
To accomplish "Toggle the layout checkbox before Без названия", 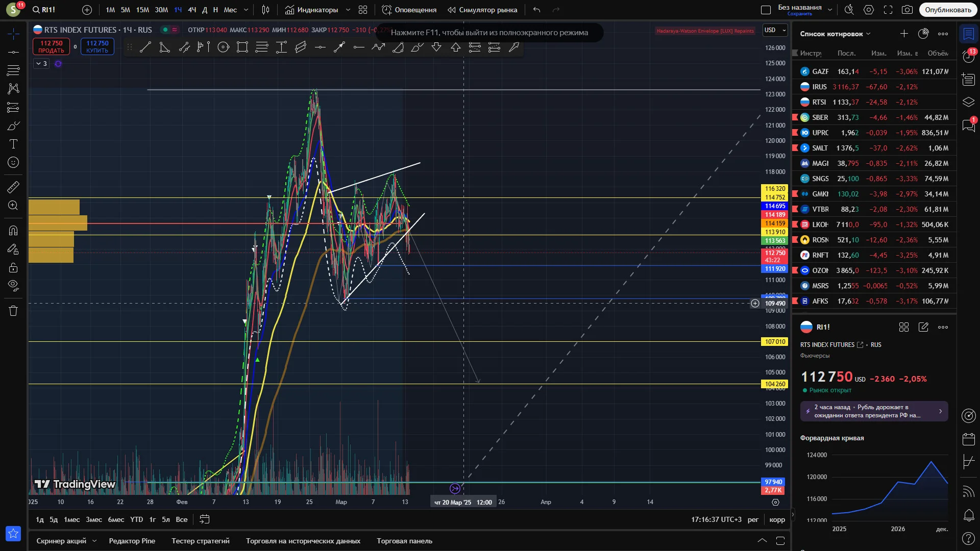I will 766,10.
